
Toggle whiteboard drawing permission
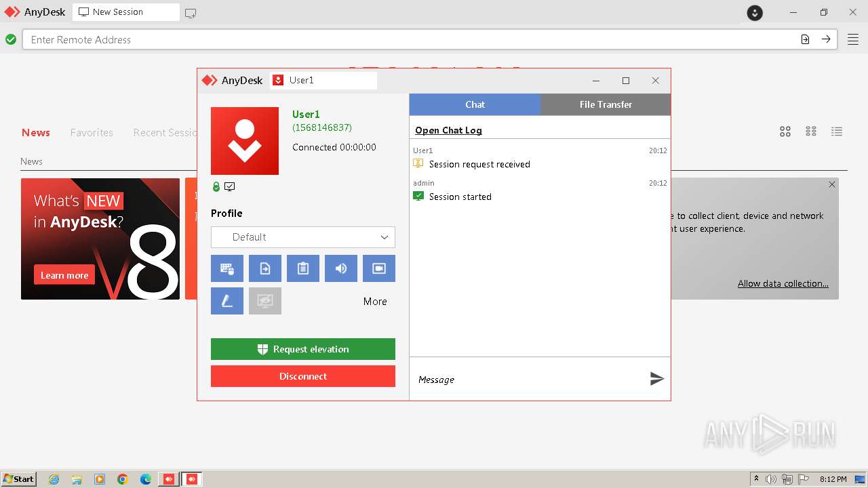click(x=227, y=301)
